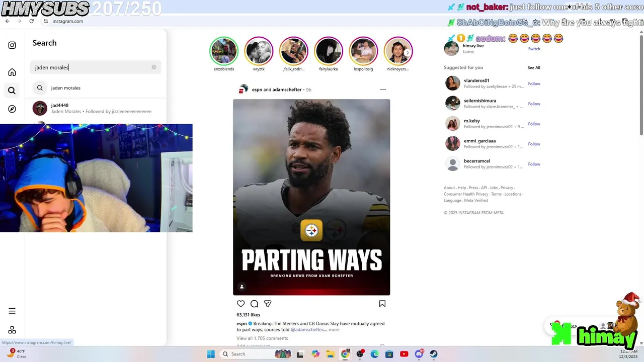The height and width of the screenshot is (362, 644).
Task: Select the Search magnifier icon in sidebar
Action: tap(12, 90)
